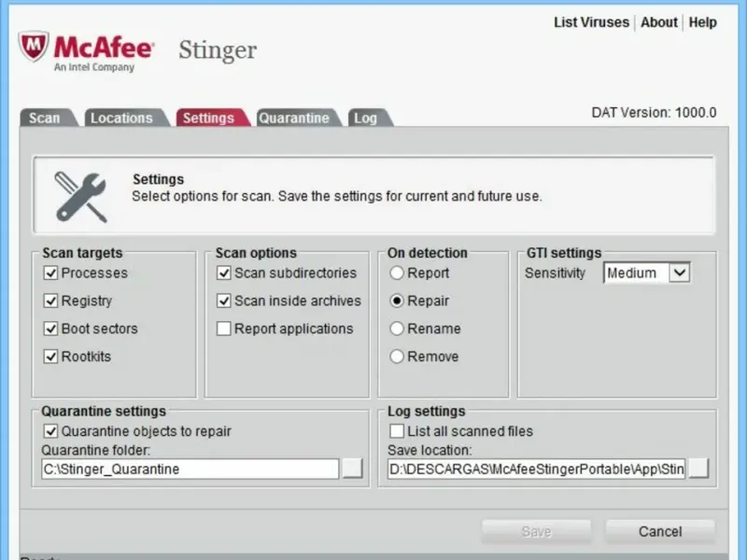This screenshot has width=747, height=560.
Task: Click the 'Save location:' label
Action: click(430, 450)
